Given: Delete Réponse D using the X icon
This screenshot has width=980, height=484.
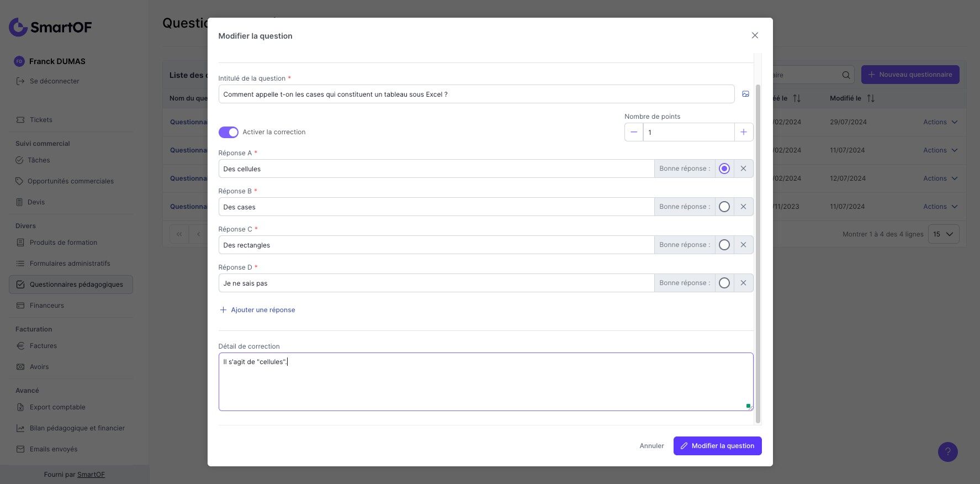Looking at the screenshot, I should point(743,283).
